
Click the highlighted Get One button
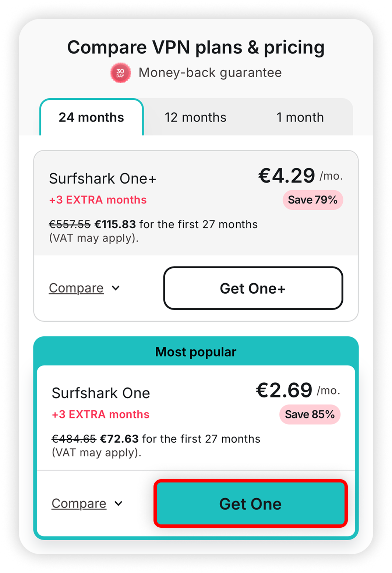point(250,504)
